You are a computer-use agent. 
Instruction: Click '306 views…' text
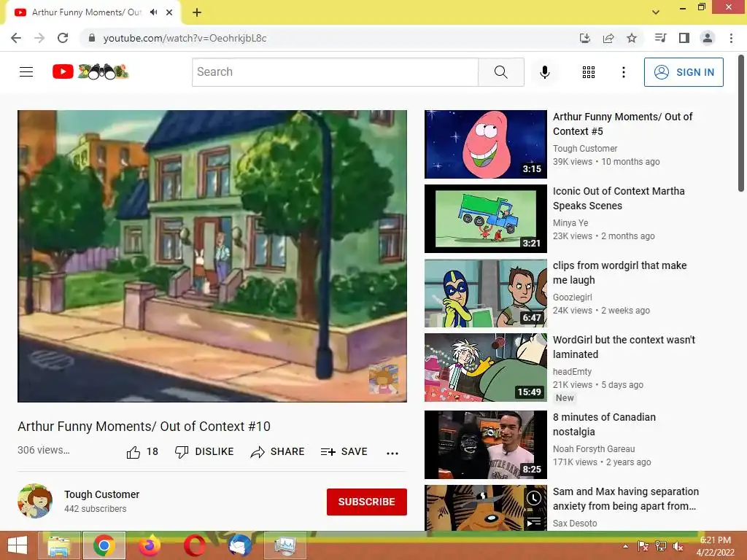coord(43,450)
